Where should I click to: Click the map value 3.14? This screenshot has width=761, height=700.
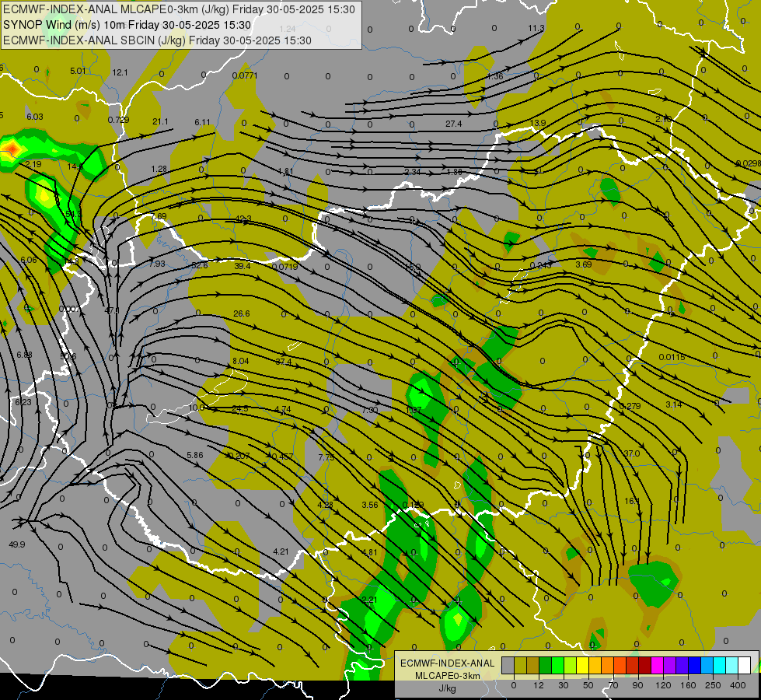pos(674,404)
